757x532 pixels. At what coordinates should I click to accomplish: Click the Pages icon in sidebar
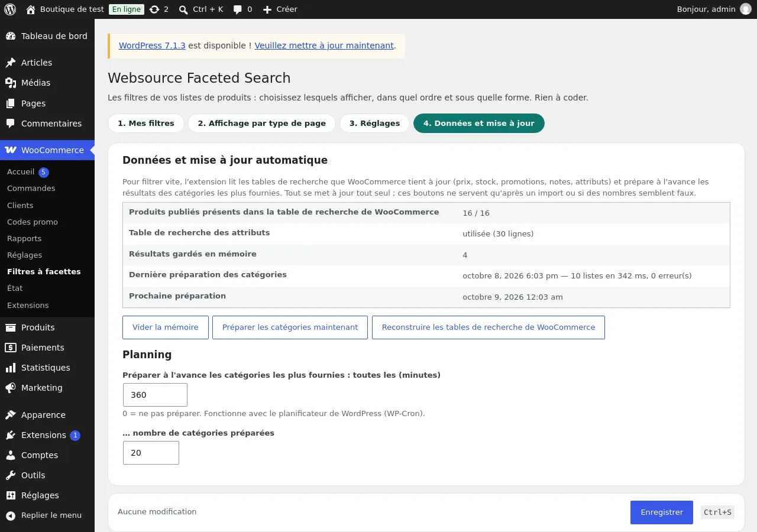pos(11,103)
